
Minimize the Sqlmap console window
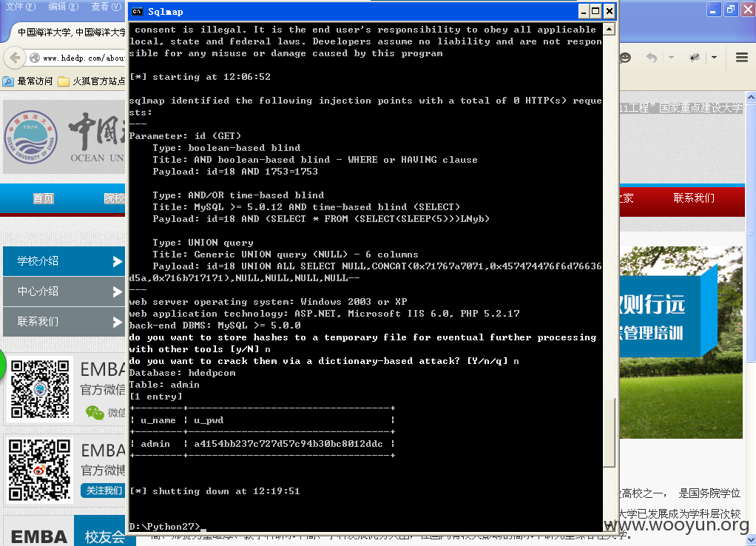[x=584, y=11]
